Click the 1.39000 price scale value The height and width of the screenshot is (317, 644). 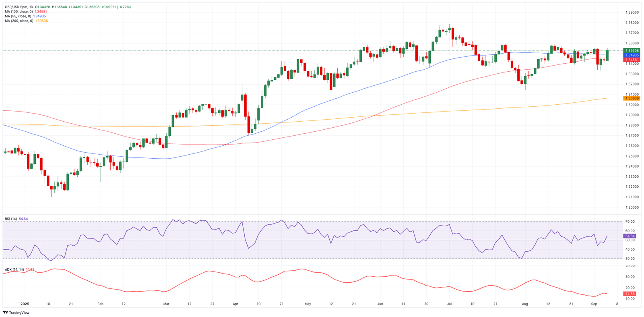(632, 12)
